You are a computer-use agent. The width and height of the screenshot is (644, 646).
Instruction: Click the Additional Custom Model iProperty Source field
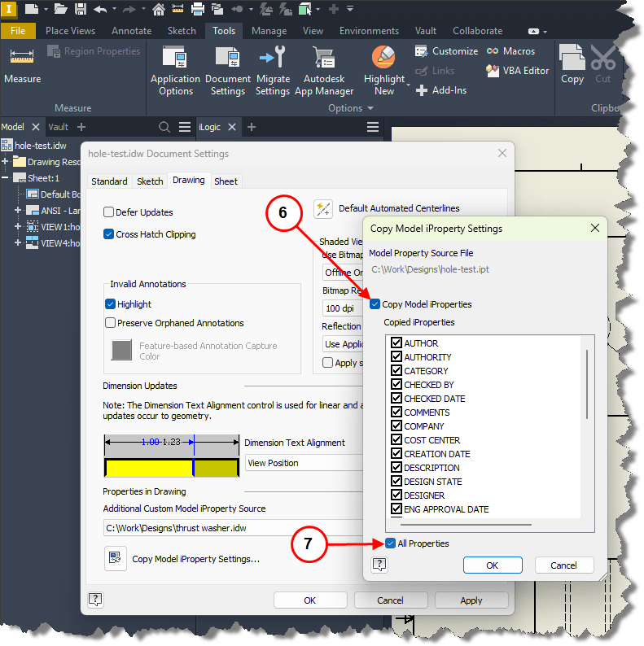(233, 528)
